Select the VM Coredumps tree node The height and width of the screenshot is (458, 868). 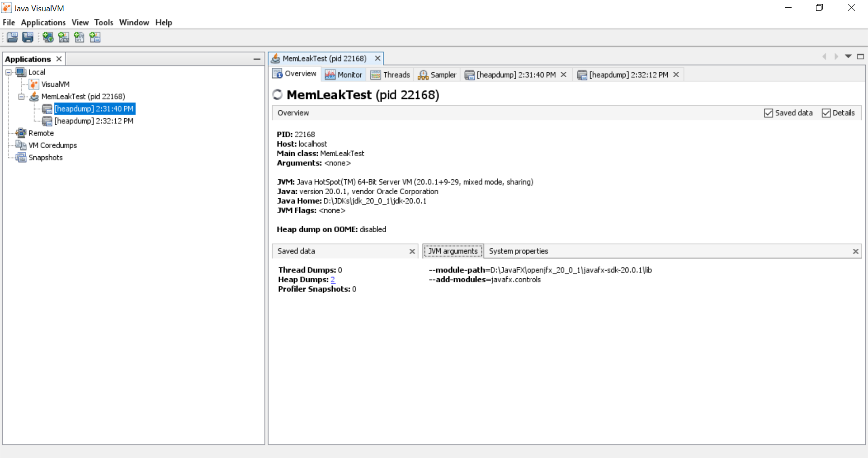point(52,145)
